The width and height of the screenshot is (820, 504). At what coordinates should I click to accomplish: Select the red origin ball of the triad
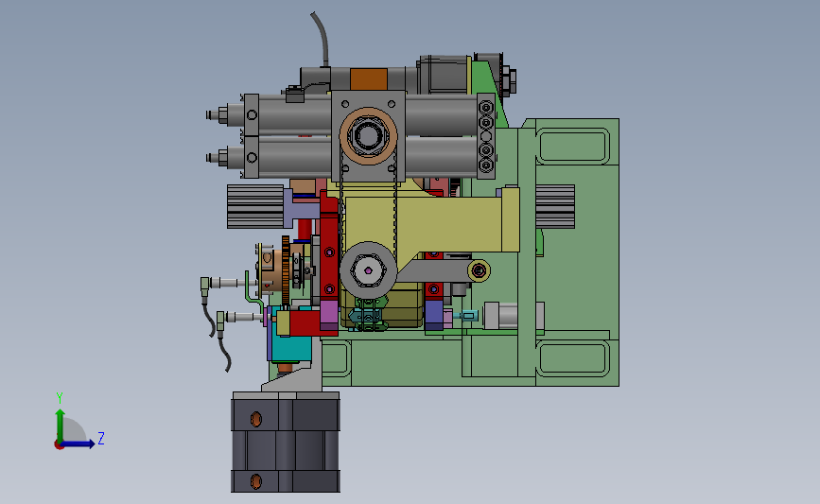click(59, 445)
